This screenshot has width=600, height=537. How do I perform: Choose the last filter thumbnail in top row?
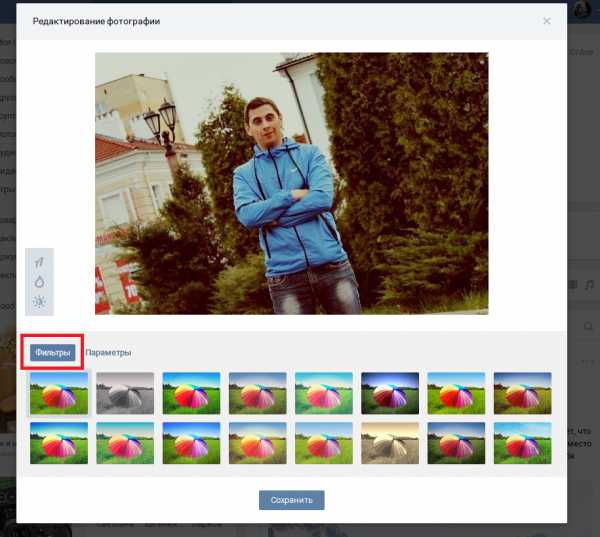[x=523, y=393]
